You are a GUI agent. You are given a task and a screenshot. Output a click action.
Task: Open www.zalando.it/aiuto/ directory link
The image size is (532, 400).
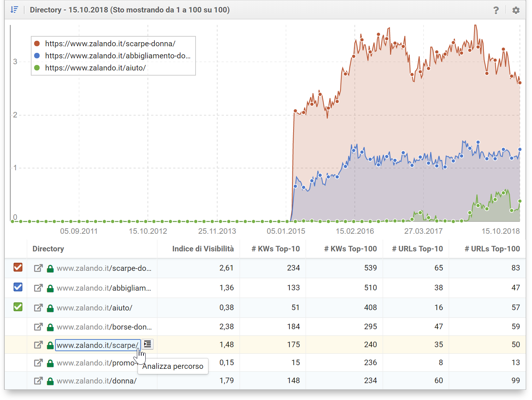pos(95,308)
